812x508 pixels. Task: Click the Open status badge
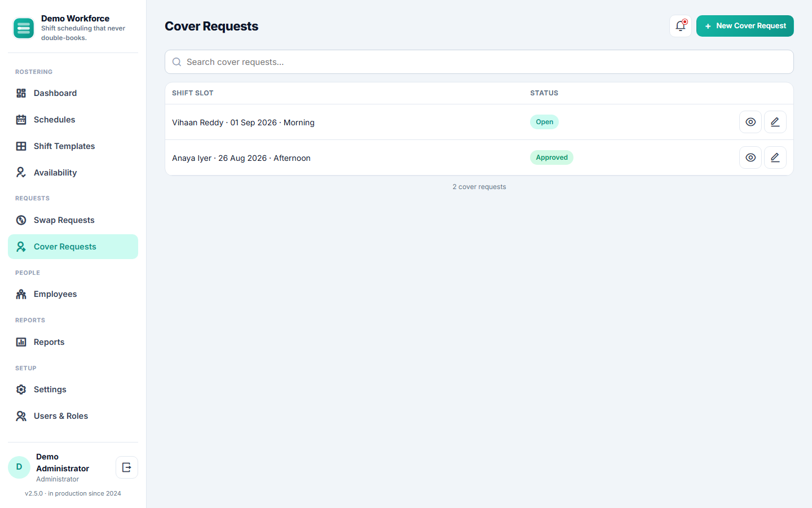544,122
